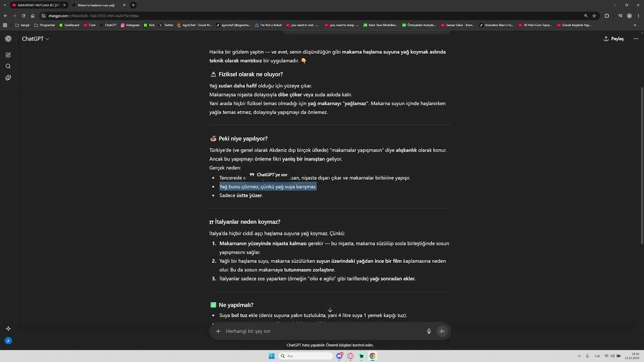Viewport: 644px width, 362px height.
Task: Click the plus attachment icon in composer
Action: pos(218,331)
